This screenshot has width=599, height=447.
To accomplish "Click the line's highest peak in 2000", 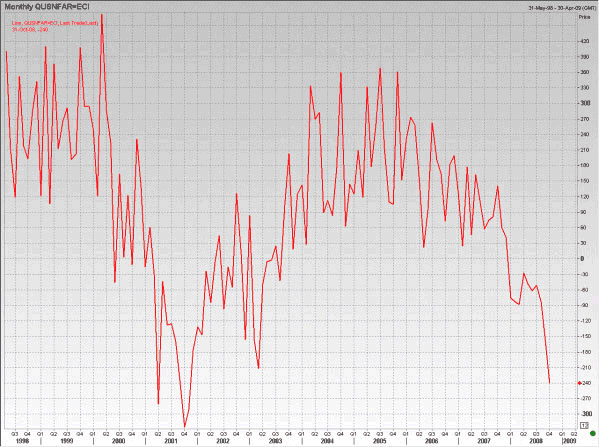I will [102, 15].
